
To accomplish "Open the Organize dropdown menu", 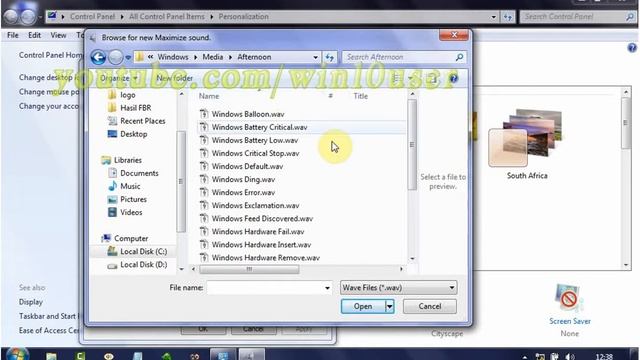I will pos(119,78).
